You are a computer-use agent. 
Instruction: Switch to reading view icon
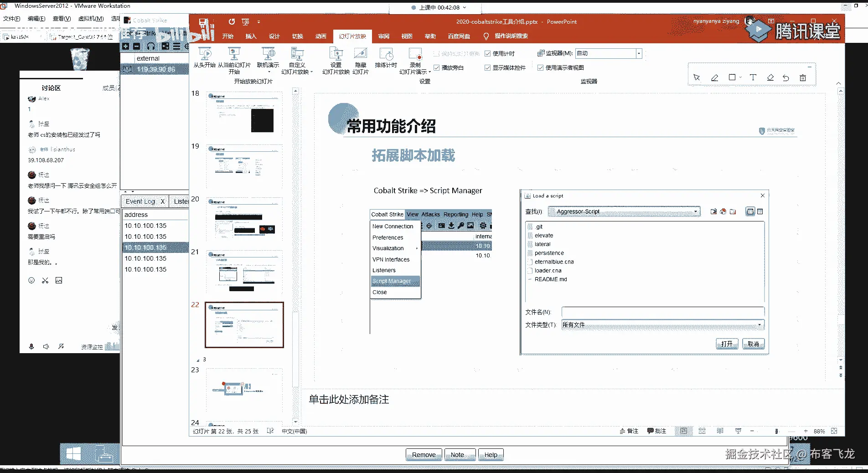(720, 431)
